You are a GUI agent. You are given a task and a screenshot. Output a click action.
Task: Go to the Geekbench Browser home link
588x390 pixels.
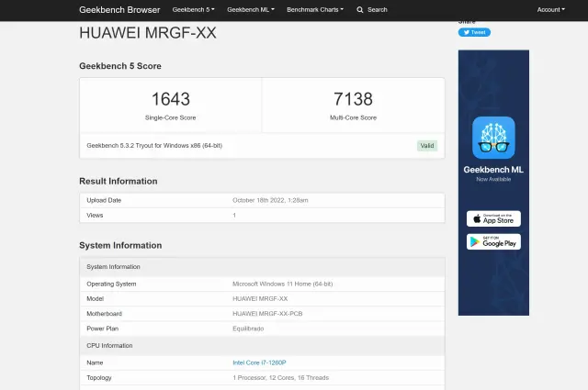coord(119,9)
